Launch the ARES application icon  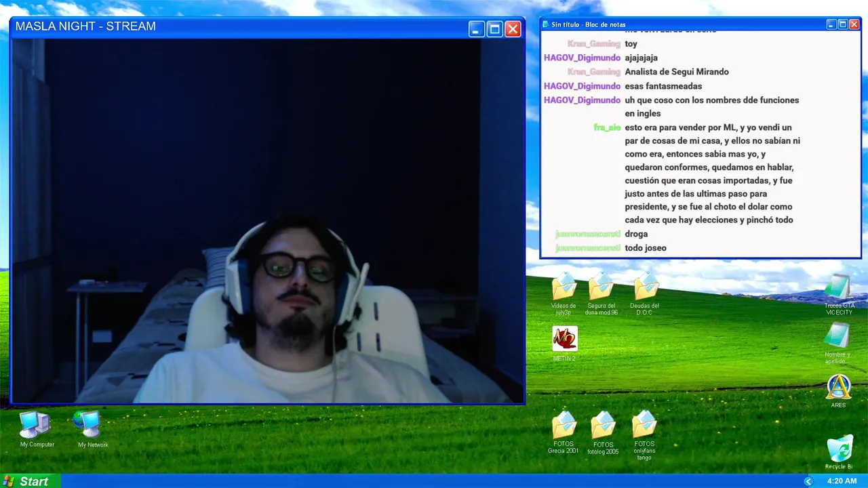click(x=839, y=391)
